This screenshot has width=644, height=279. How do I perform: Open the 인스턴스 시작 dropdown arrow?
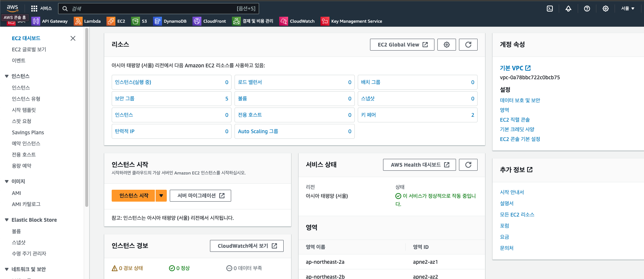pyautogui.click(x=161, y=196)
